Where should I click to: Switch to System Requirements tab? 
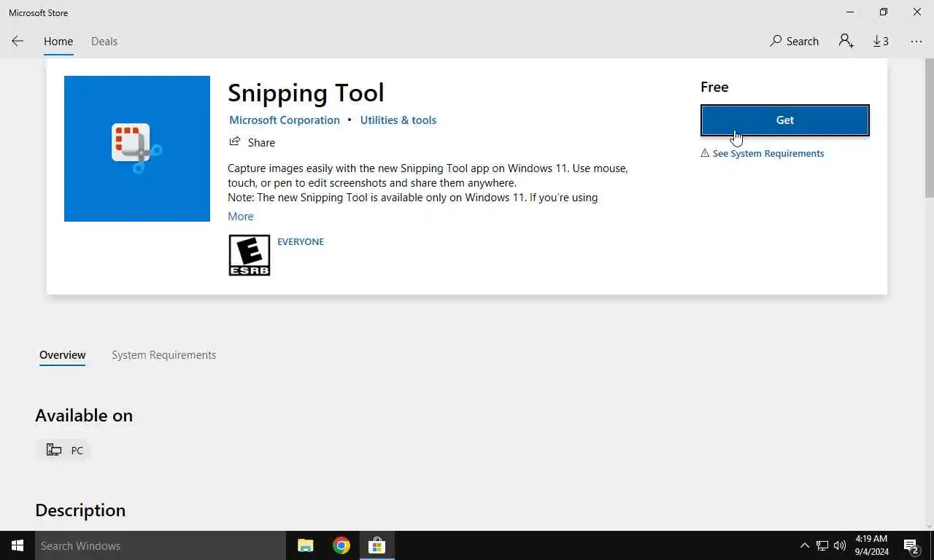(164, 355)
